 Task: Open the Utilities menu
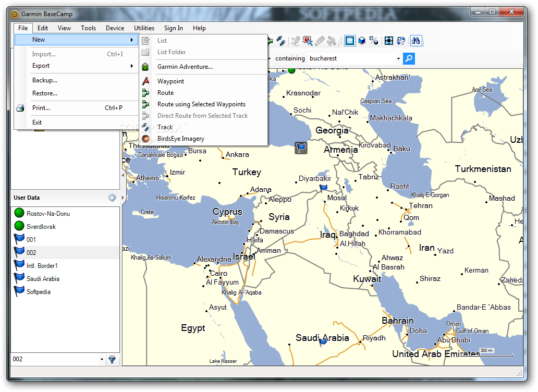tap(144, 28)
